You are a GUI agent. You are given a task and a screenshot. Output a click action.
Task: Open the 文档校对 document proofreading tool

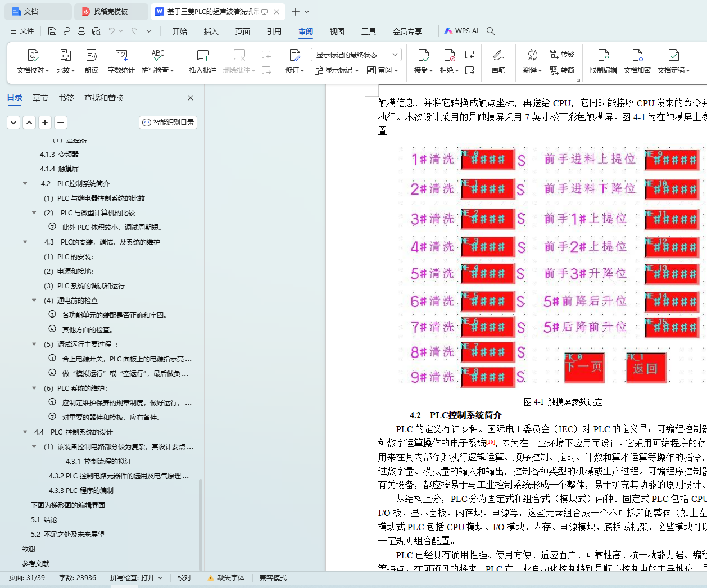[33, 62]
